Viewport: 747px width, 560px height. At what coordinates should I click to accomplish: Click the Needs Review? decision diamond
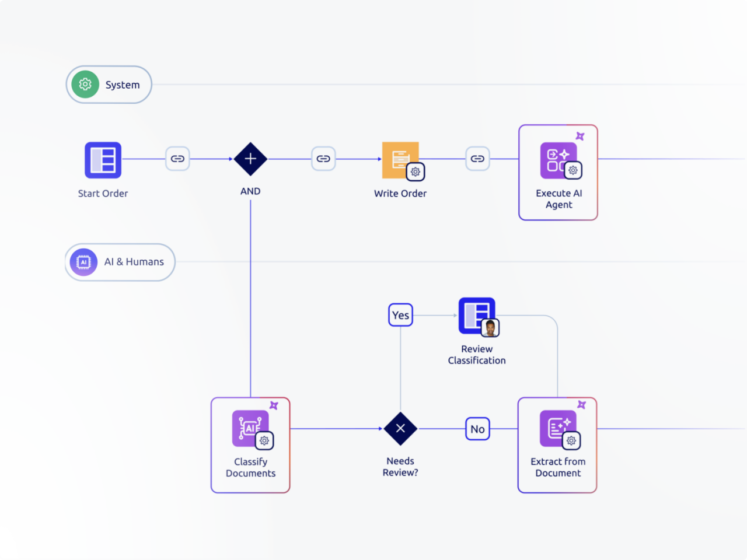point(400,428)
